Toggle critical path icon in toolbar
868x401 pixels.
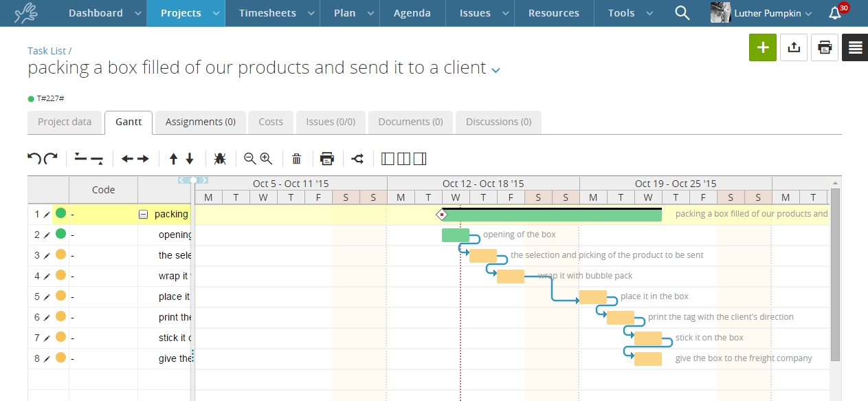[357, 159]
